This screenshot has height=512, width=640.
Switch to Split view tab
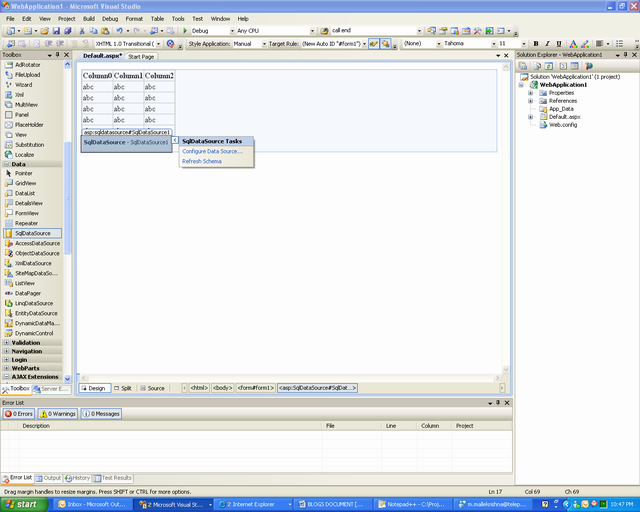click(122, 388)
